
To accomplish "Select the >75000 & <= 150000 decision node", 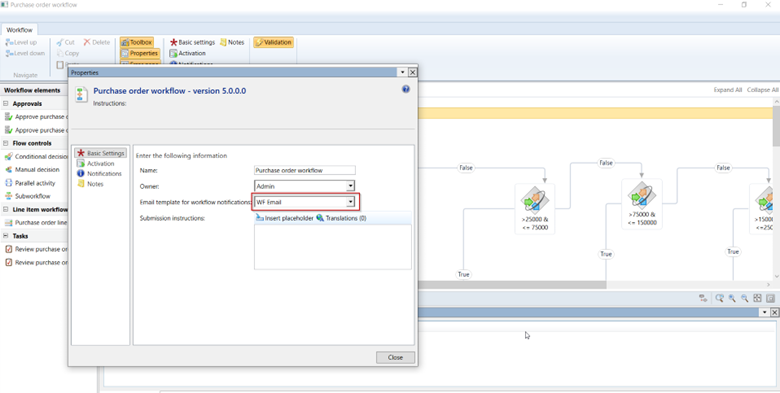I will pyautogui.click(x=642, y=204).
